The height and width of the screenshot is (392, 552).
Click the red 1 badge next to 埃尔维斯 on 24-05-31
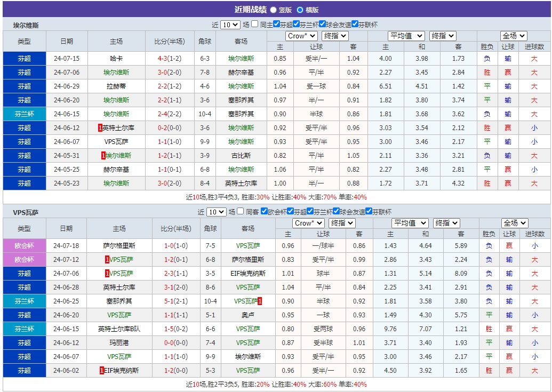pyautogui.click(x=102, y=155)
